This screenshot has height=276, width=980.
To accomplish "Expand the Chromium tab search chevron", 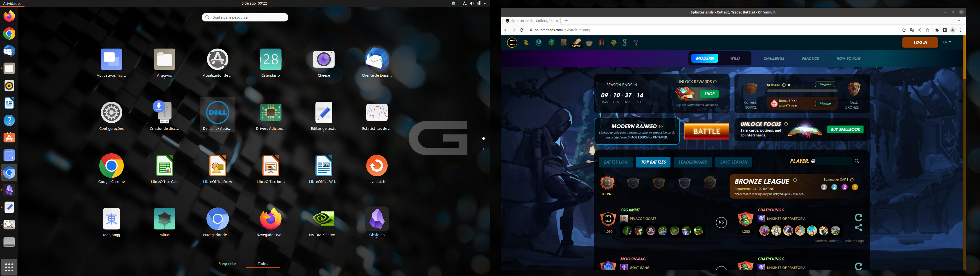I will click(x=959, y=21).
